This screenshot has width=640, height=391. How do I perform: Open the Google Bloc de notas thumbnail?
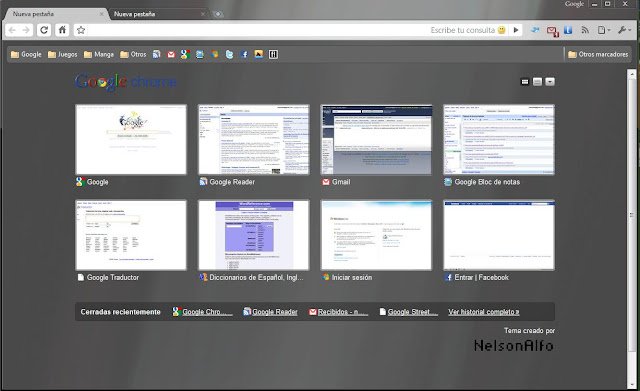click(499, 140)
